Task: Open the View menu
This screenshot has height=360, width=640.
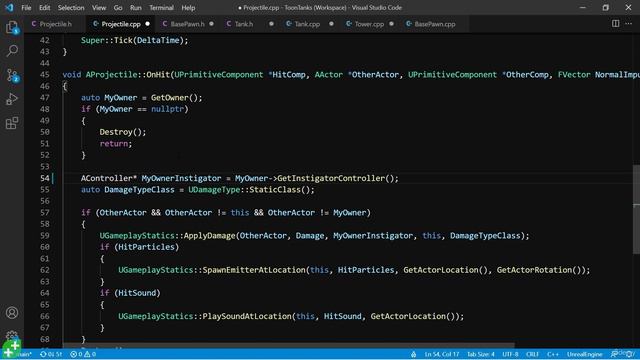Action: [99, 7]
